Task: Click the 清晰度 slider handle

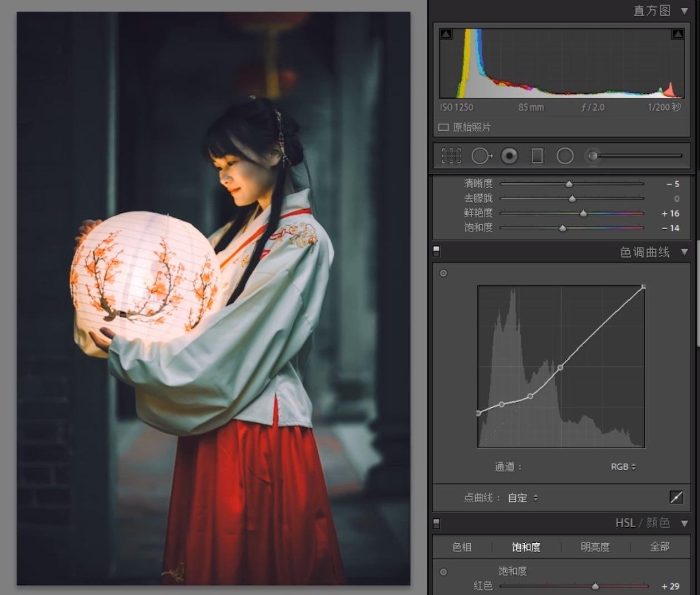Action: (x=569, y=184)
